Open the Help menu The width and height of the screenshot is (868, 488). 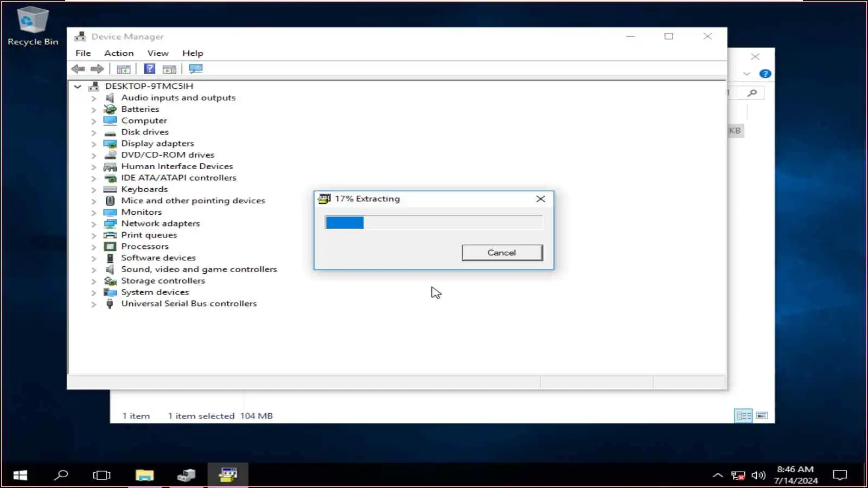coord(193,53)
